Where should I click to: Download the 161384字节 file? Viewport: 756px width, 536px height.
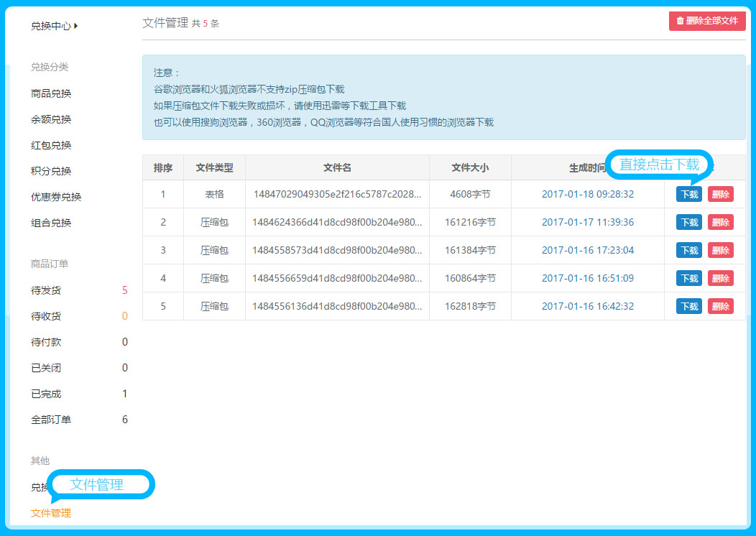click(x=688, y=251)
